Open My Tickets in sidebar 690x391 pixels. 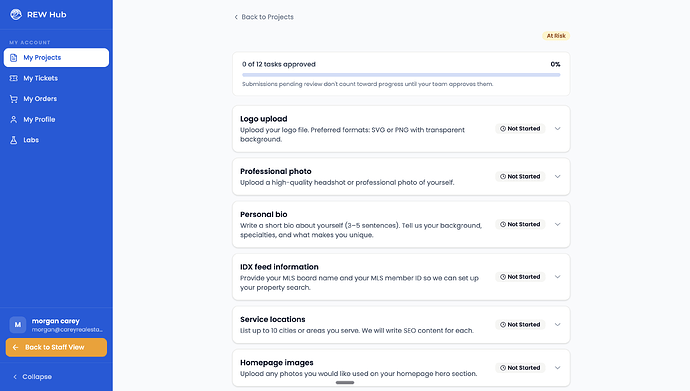point(56,78)
